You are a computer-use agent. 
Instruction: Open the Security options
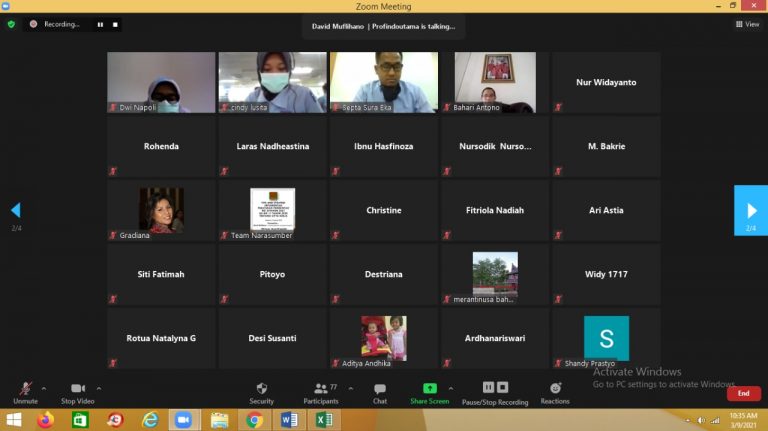(x=261, y=389)
